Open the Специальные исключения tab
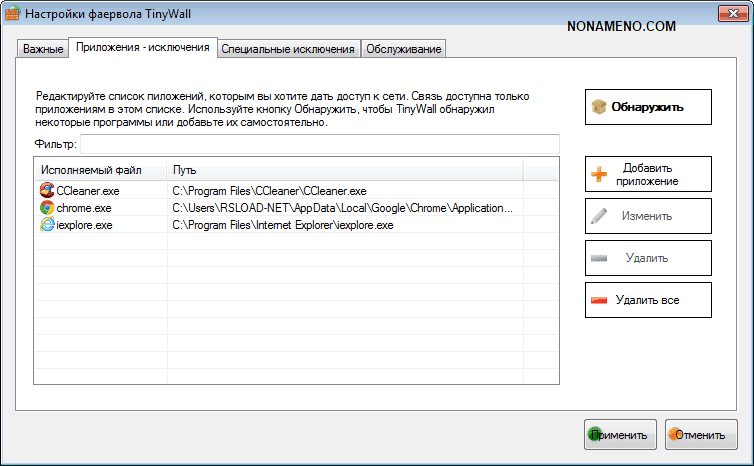The width and height of the screenshot is (754, 466). 288,49
